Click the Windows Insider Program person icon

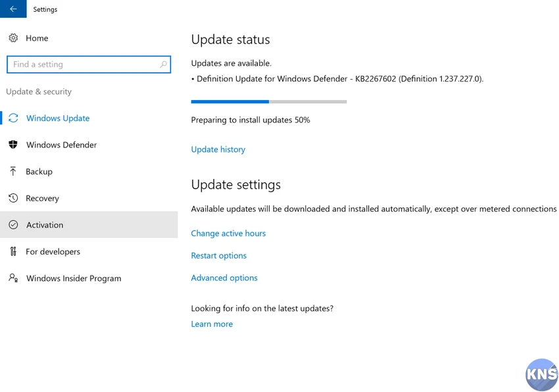[x=13, y=278]
